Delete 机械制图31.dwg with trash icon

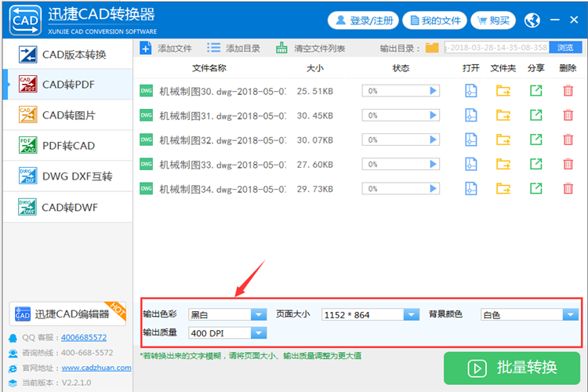(x=568, y=115)
